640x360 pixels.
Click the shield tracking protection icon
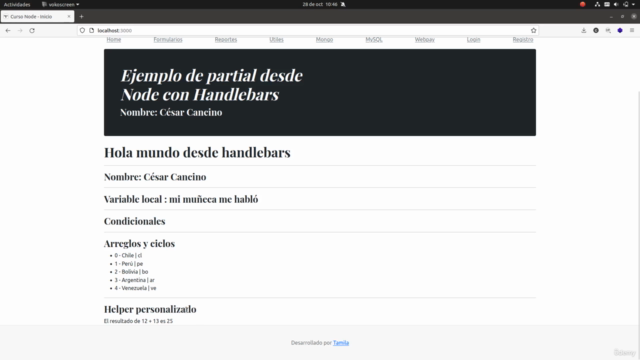82,31
